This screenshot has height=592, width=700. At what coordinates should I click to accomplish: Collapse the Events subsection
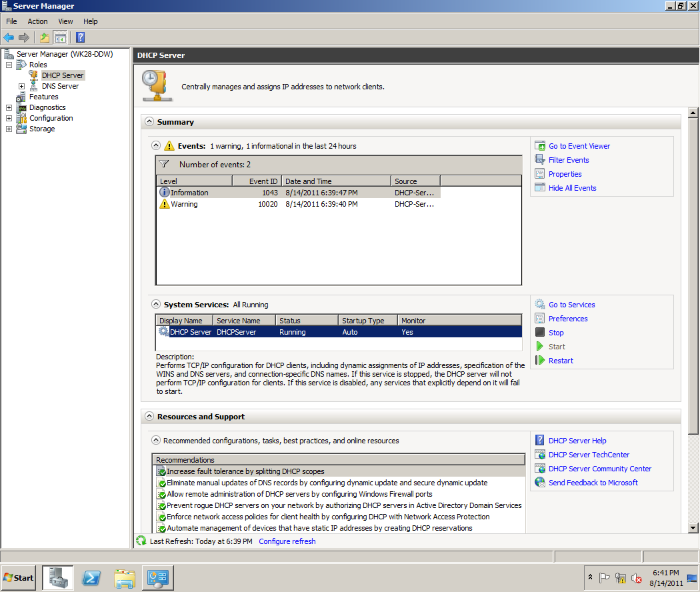(156, 145)
